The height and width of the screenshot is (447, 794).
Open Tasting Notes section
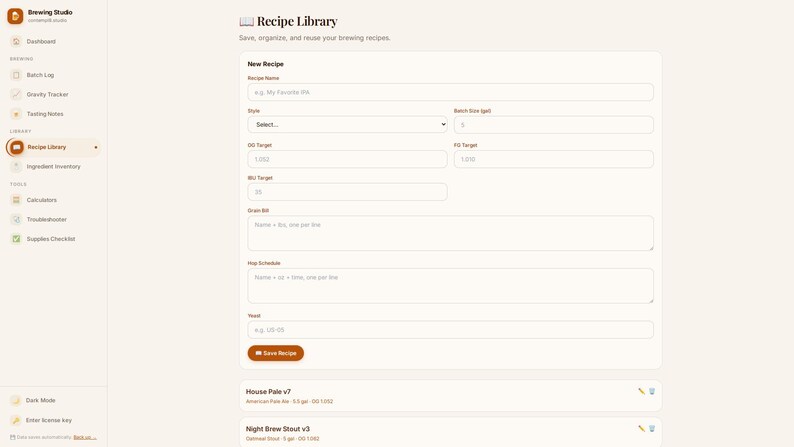[53, 114]
